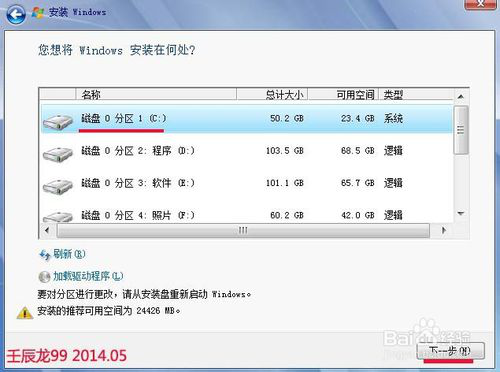Click the 系统 type cell
The image size is (500, 372).
pyautogui.click(x=393, y=119)
